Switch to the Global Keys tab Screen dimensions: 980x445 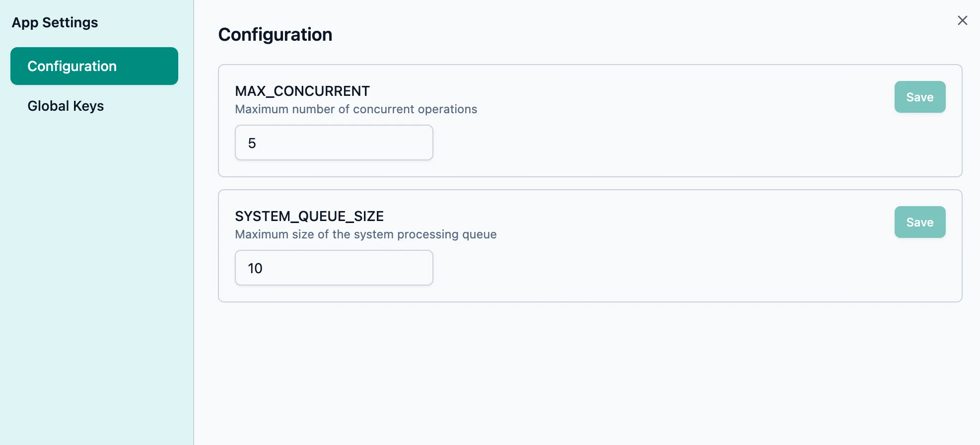(66, 106)
